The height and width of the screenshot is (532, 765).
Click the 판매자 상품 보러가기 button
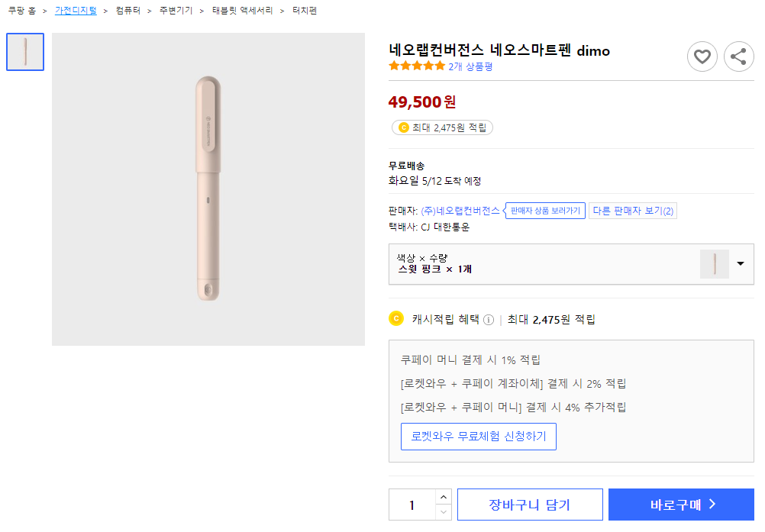[545, 211]
